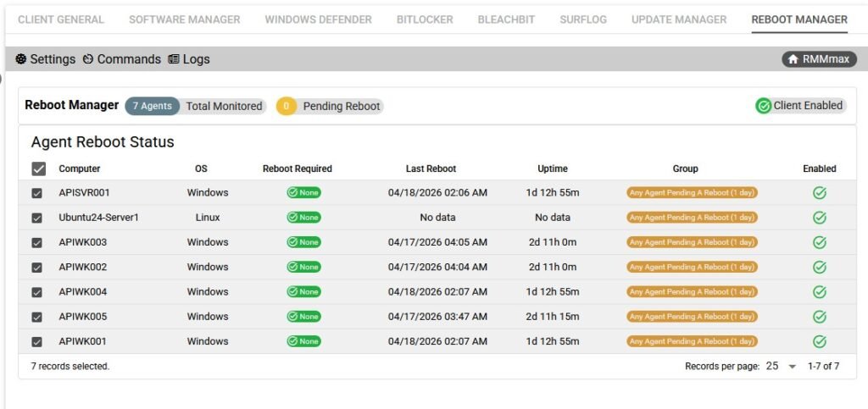The width and height of the screenshot is (868, 409).
Task: Click None reboot badge for APIWK001
Action: click(303, 341)
